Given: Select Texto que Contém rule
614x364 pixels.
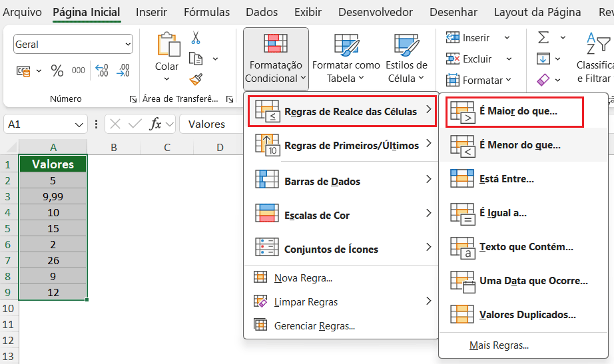Looking at the screenshot, I should click(523, 247).
